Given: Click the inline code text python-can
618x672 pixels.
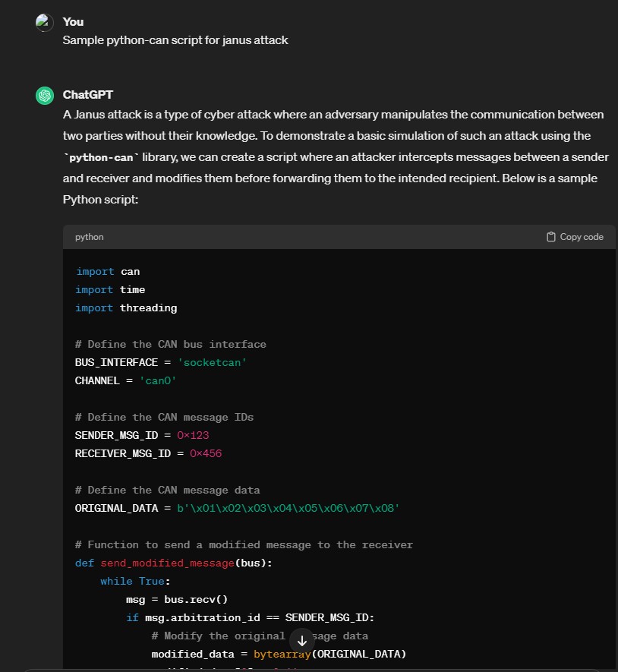Looking at the screenshot, I should [x=101, y=157].
